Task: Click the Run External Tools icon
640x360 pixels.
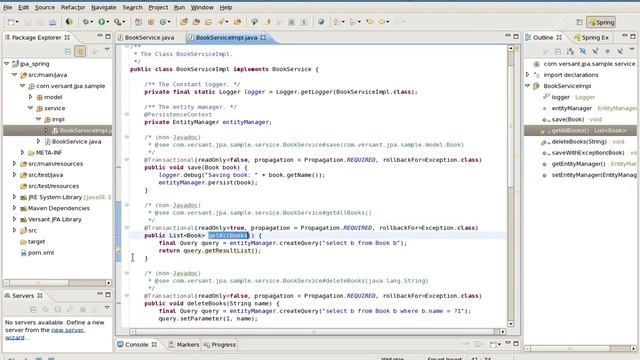Action: pyautogui.click(x=118, y=22)
